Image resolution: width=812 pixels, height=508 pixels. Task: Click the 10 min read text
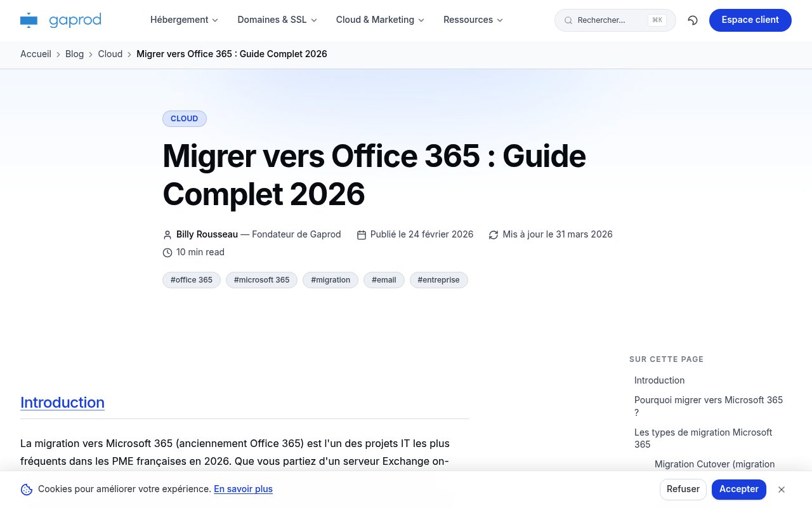200,252
